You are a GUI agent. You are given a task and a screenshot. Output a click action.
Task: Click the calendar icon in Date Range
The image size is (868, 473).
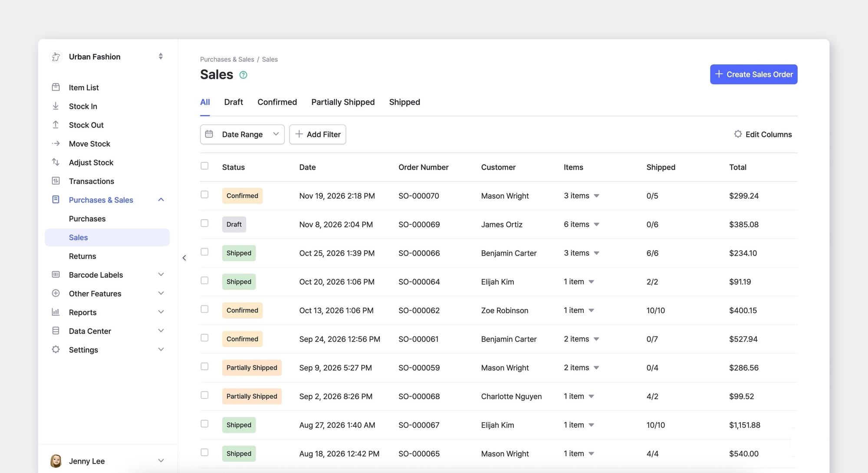[209, 134]
